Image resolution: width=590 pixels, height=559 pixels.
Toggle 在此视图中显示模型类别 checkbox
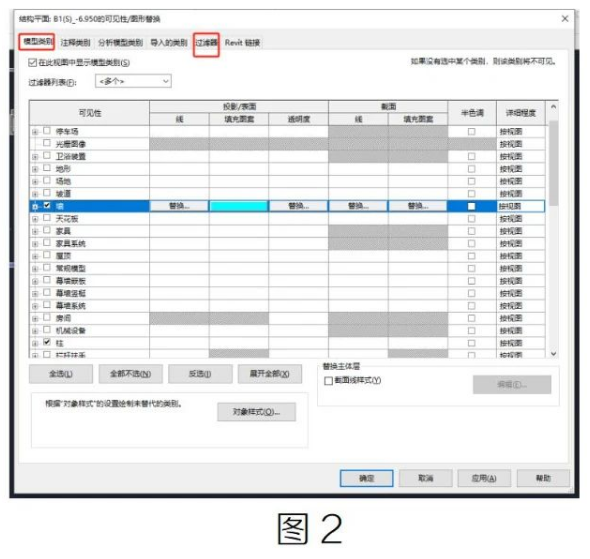32,62
